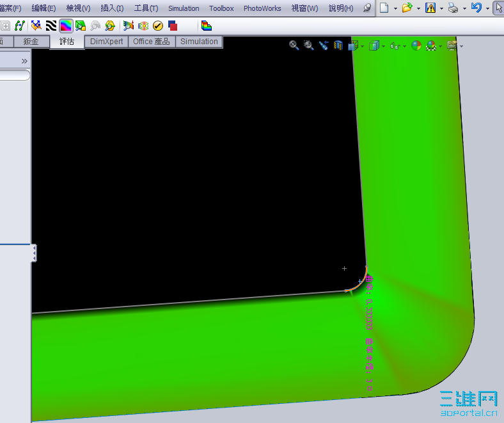Toggle the menu bar pushpin
This screenshot has width=504, height=423.
click(x=366, y=8)
